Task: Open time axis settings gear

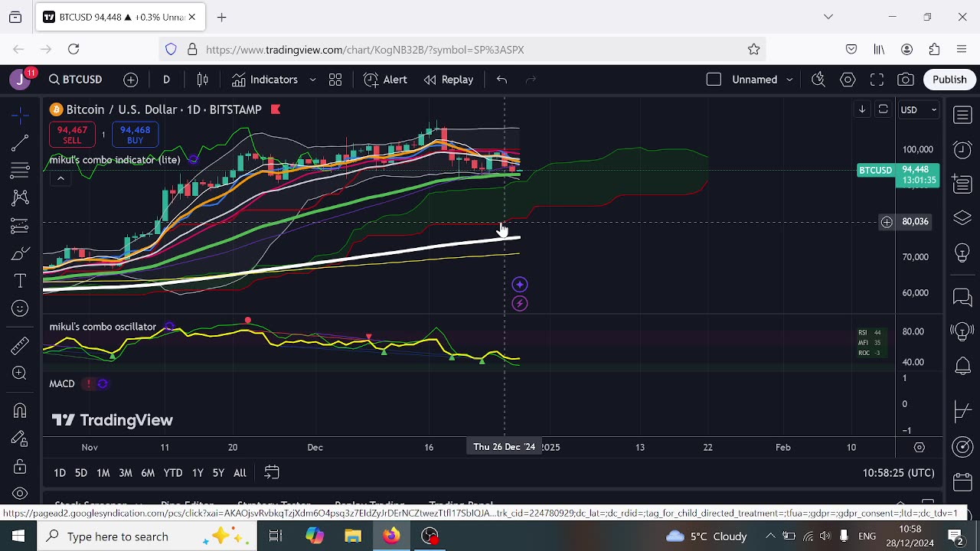Action: pos(920,447)
